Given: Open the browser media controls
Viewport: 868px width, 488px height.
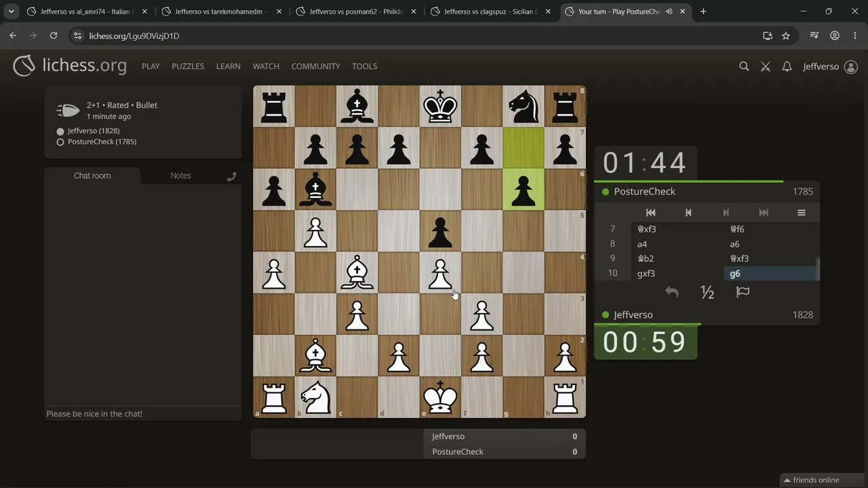Looking at the screenshot, I should pos(815,36).
